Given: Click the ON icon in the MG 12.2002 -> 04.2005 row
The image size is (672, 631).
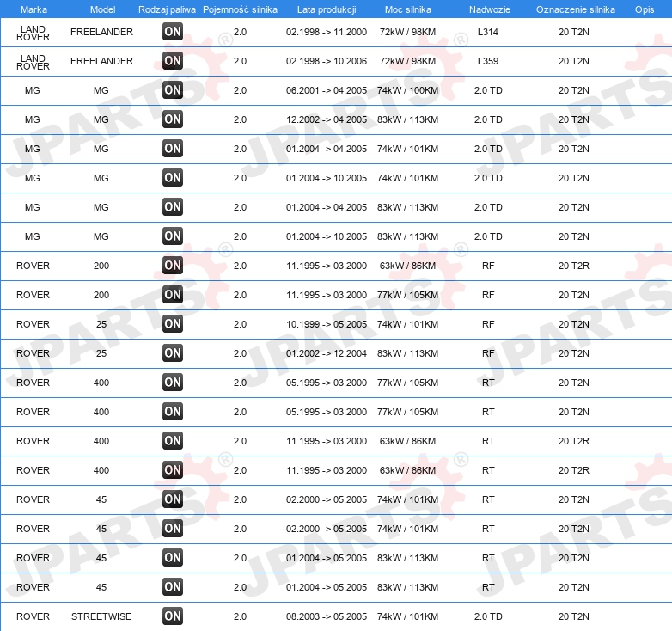Looking at the screenshot, I should (173, 119).
